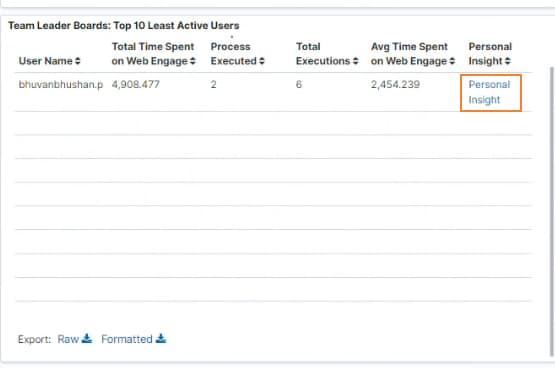This screenshot has height=368, width=555.
Task: Export Raw data download link
Action: [x=75, y=339]
